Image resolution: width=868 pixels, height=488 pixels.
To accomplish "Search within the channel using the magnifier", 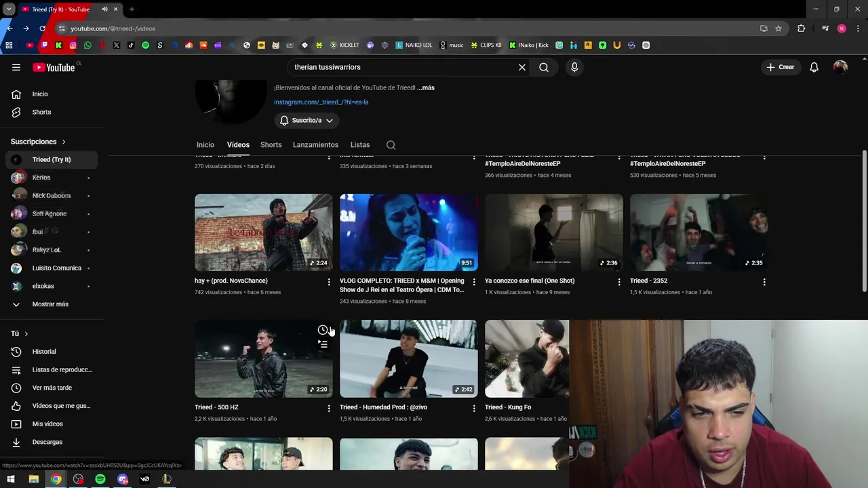I will click(391, 145).
